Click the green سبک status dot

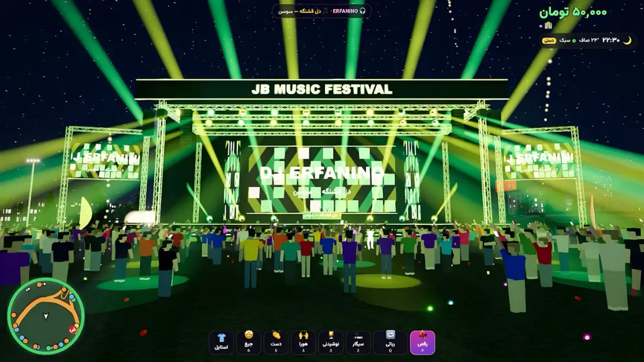point(574,41)
